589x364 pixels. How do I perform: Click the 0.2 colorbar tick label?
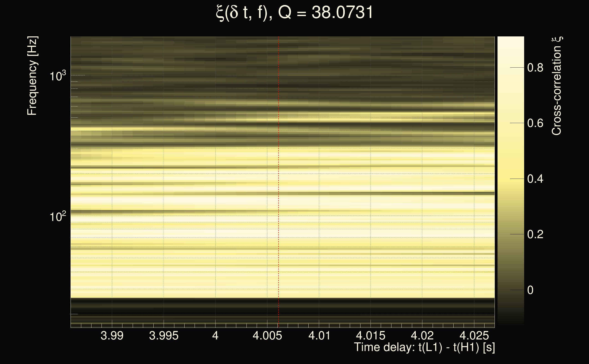click(x=535, y=234)
